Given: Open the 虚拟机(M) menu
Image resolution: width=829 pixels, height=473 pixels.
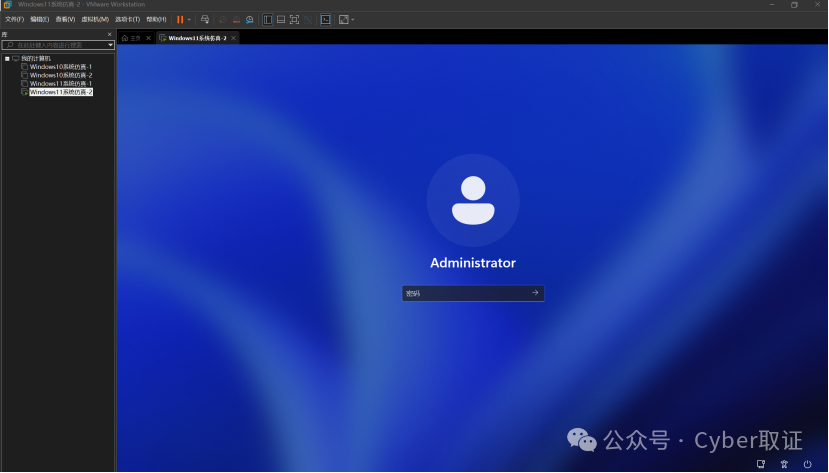Looking at the screenshot, I should (95, 20).
